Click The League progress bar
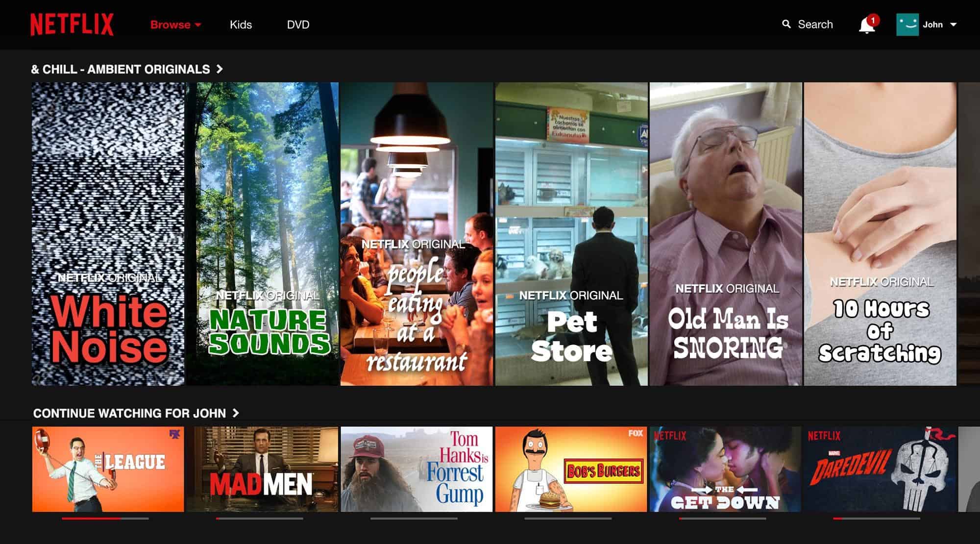The width and height of the screenshot is (980, 544). pos(105,519)
